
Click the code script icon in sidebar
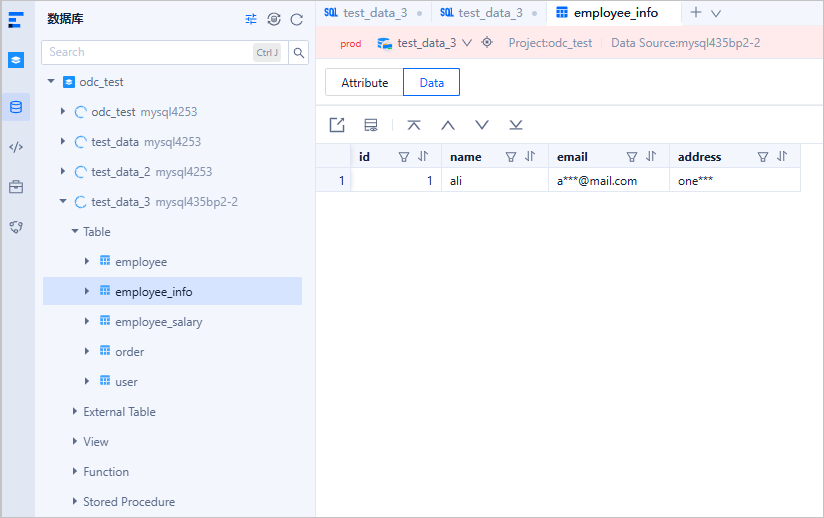(16, 147)
